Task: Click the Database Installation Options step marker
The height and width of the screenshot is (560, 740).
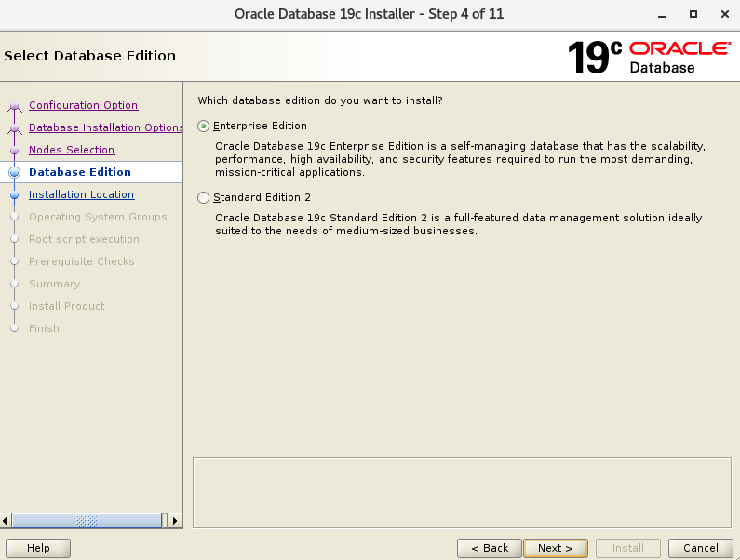Action: coord(15,127)
